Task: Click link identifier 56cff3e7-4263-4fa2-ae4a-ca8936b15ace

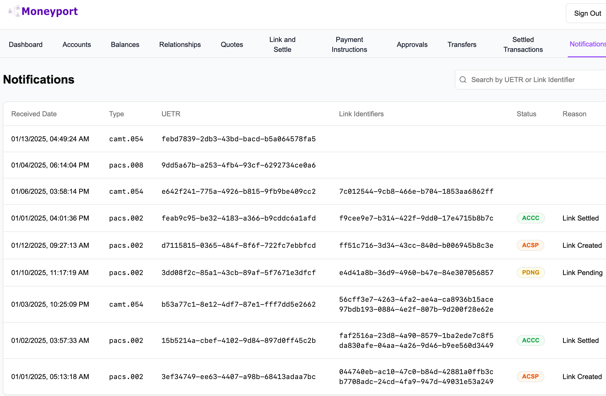Action: pyautogui.click(x=416, y=299)
